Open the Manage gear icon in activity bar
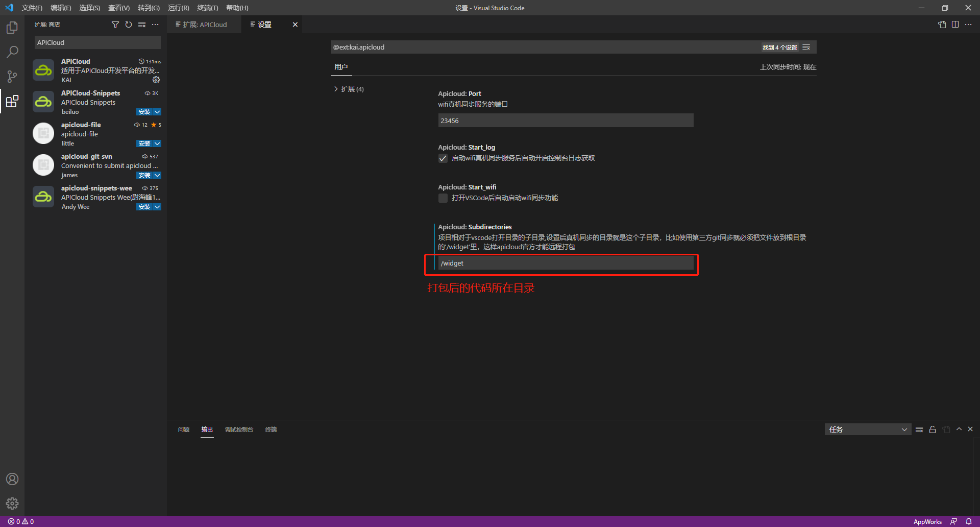 (x=12, y=504)
